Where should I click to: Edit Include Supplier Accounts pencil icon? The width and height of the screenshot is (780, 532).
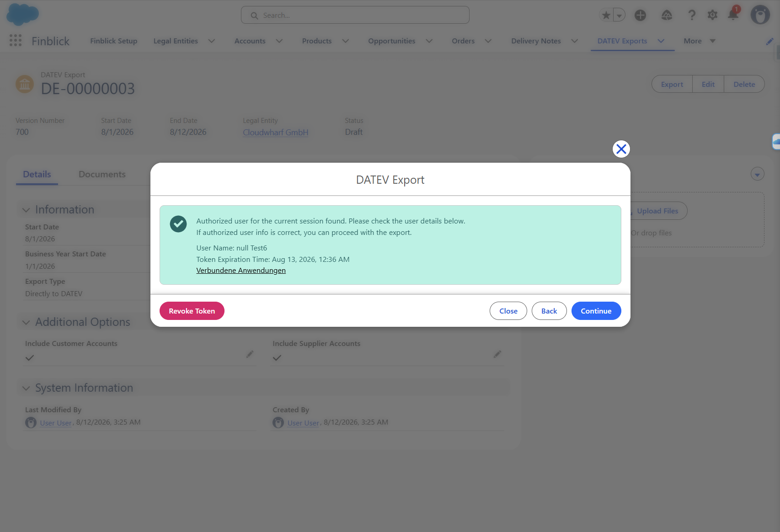pos(497,354)
